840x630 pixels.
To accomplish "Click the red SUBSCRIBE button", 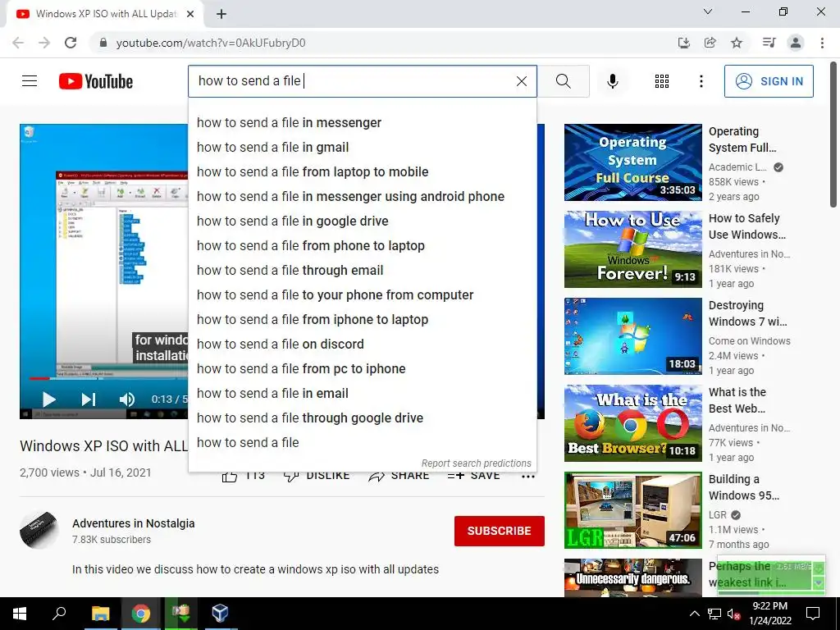I will pos(500,531).
